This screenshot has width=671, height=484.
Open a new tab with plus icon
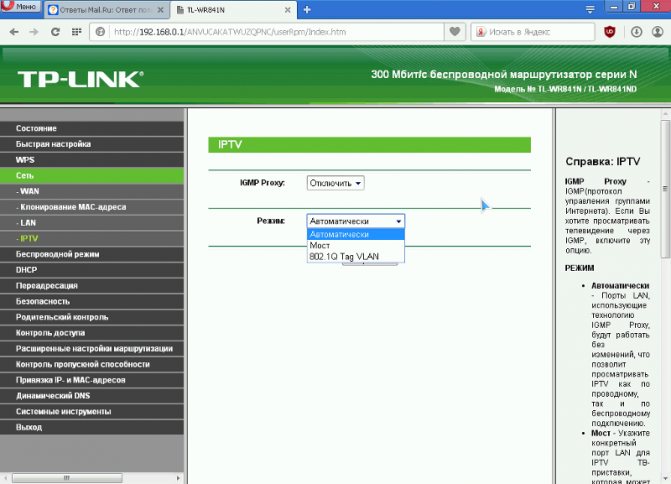click(x=307, y=9)
